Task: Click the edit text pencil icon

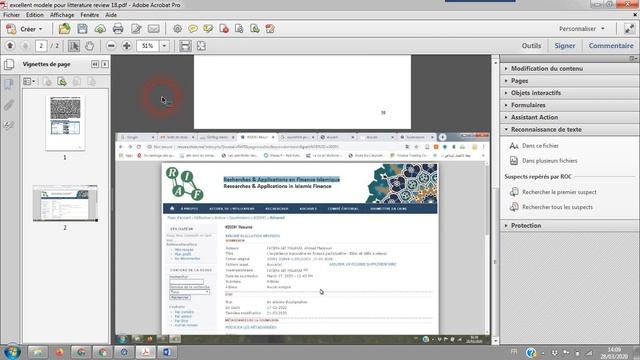Action: pyautogui.click(x=136, y=29)
